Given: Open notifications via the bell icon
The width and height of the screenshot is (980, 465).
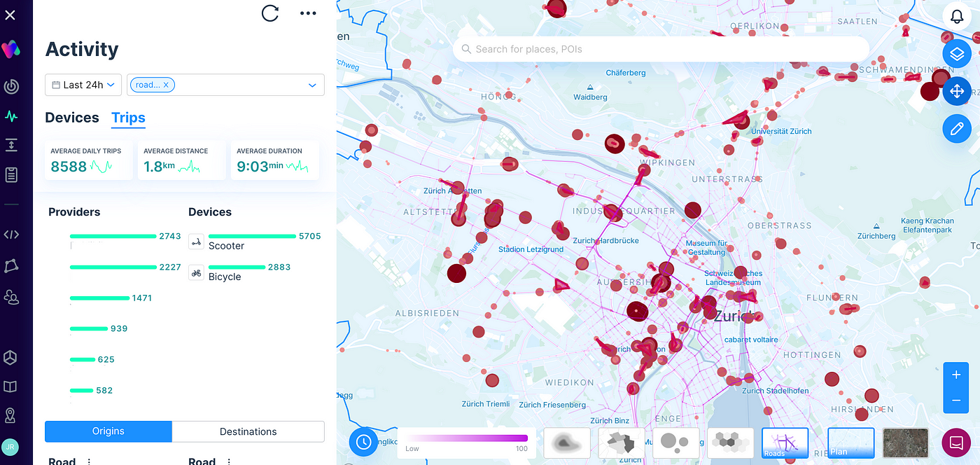Looking at the screenshot, I should [957, 16].
